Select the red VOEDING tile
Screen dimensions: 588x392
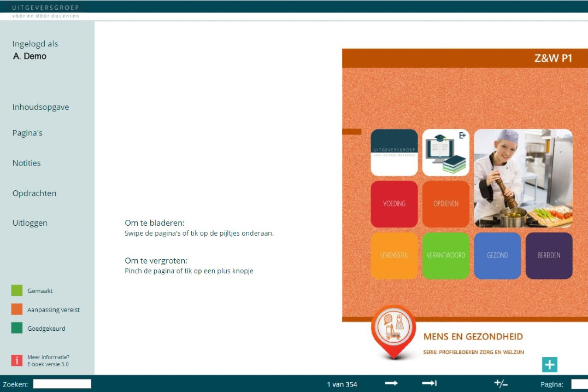(394, 204)
